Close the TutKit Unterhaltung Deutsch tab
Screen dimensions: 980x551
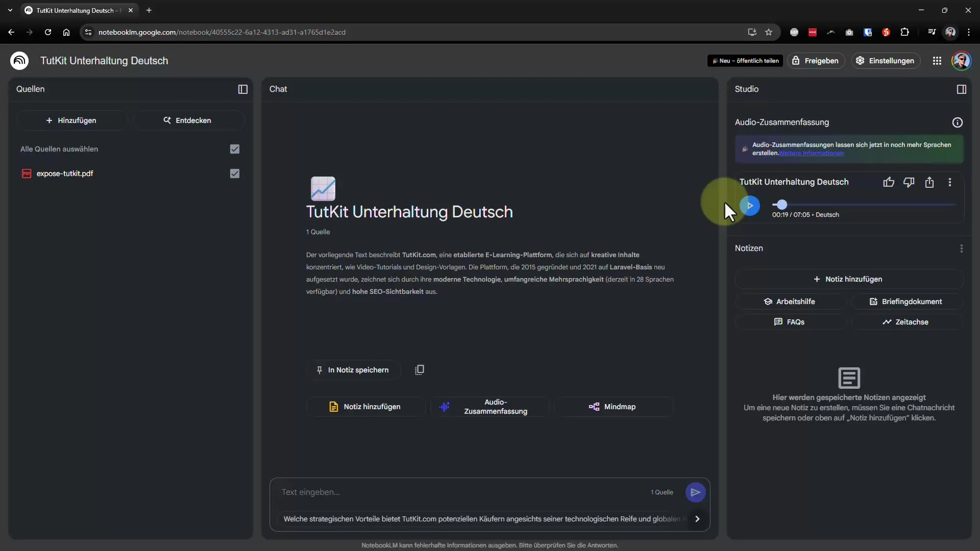[131, 10]
